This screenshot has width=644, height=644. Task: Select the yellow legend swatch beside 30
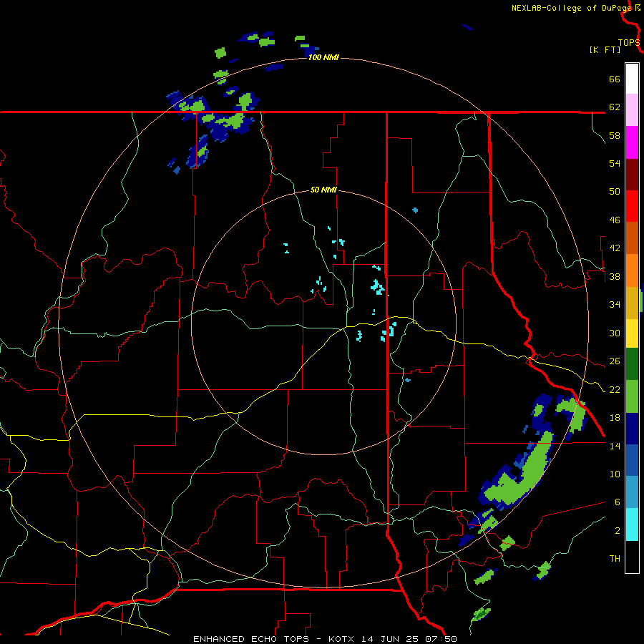(x=632, y=333)
